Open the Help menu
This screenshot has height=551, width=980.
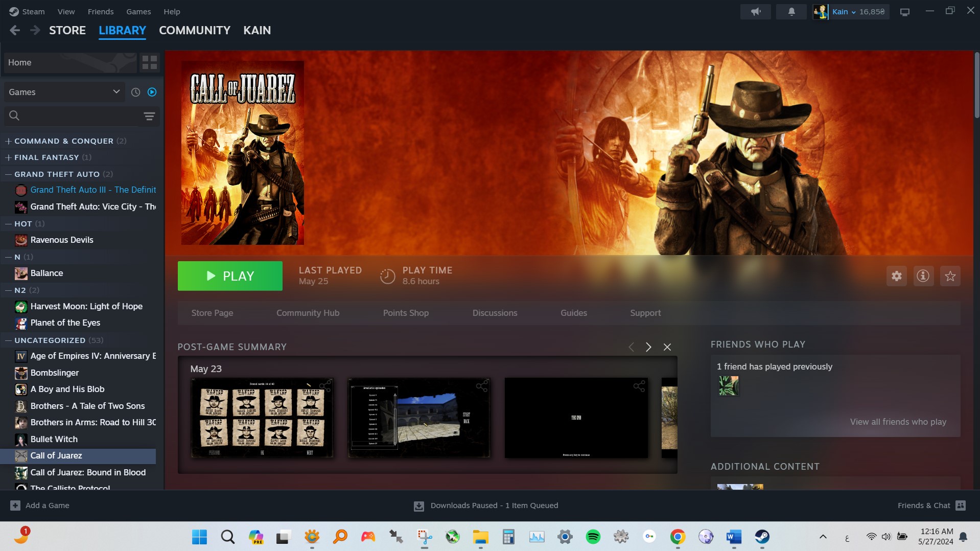pyautogui.click(x=172, y=11)
